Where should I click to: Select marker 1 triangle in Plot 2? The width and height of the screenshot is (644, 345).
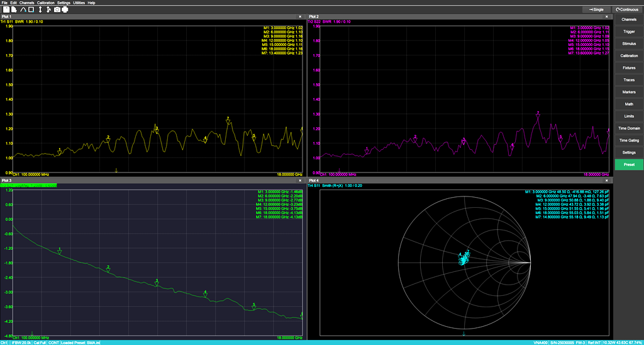click(367, 151)
